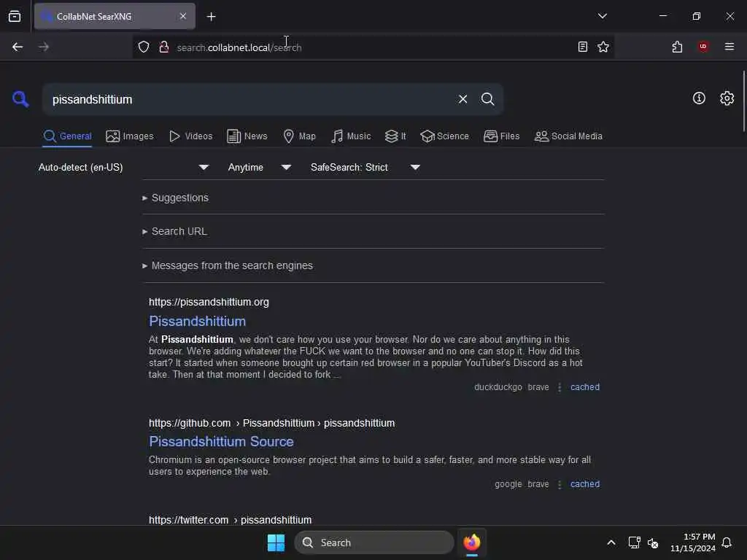747x560 pixels.
Task: Open the notifications bell
Action: pos(727,542)
